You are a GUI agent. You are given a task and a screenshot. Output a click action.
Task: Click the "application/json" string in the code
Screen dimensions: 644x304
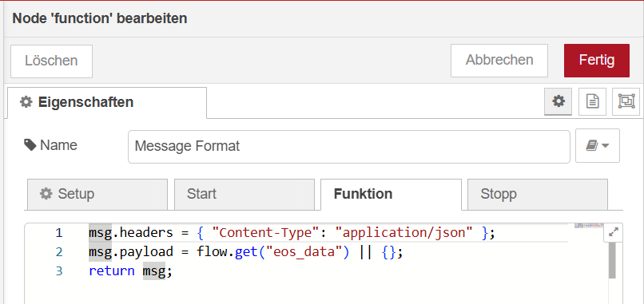point(404,233)
